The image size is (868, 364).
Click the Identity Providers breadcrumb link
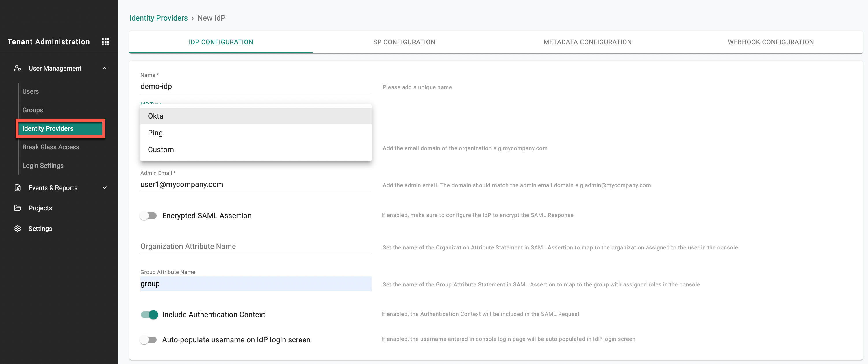pyautogui.click(x=158, y=18)
